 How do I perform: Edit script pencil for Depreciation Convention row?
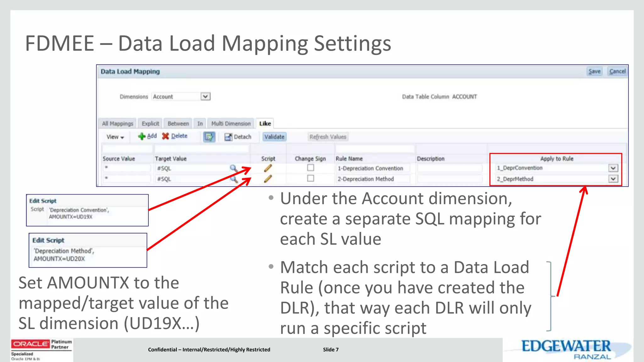(268, 168)
